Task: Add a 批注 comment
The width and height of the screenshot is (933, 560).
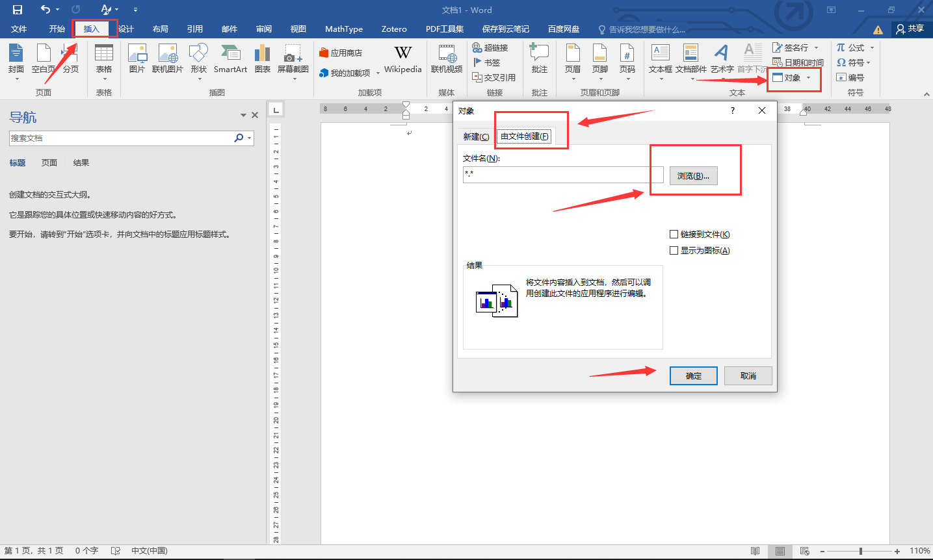Action: [x=540, y=59]
